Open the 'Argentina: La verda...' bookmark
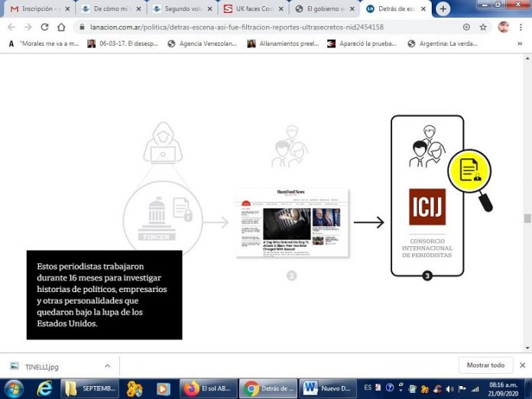Image resolution: width=532 pixels, height=399 pixels. (x=443, y=44)
